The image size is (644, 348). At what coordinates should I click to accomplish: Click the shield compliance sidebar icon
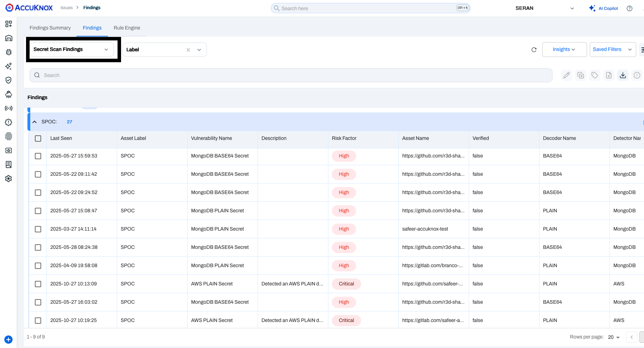tap(8, 80)
